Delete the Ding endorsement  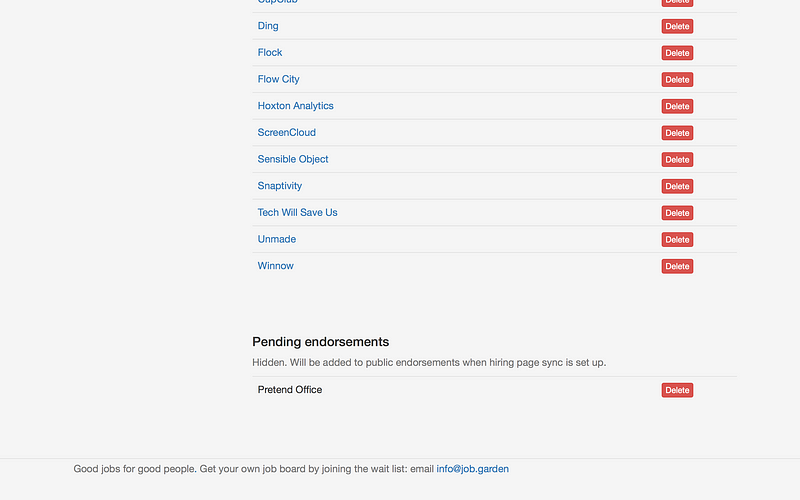pos(677,27)
